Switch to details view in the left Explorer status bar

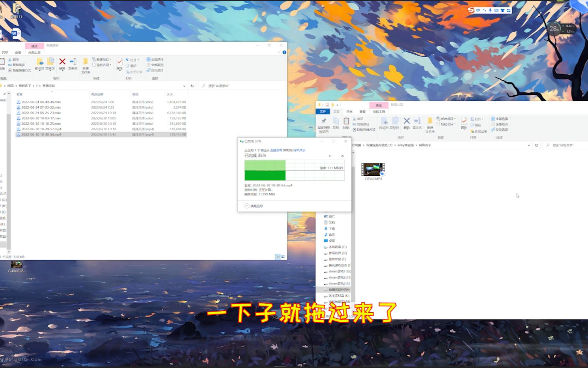click(x=278, y=257)
